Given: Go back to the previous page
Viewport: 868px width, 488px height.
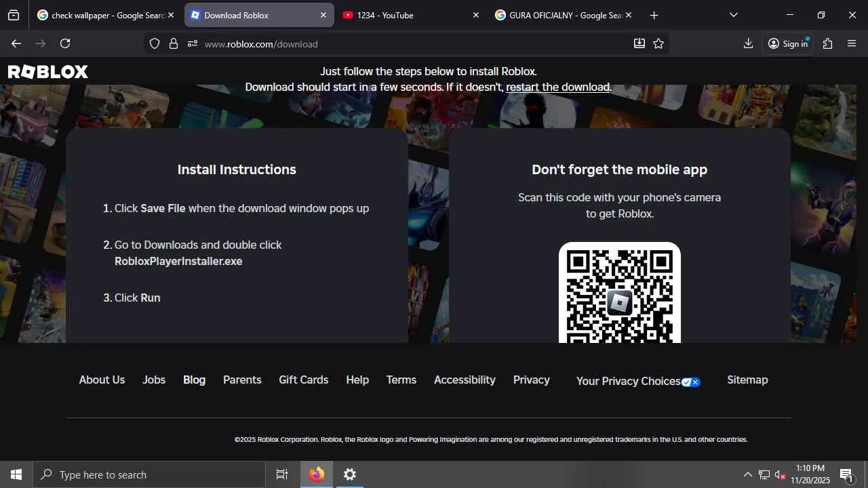Looking at the screenshot, I should (16, 43).
